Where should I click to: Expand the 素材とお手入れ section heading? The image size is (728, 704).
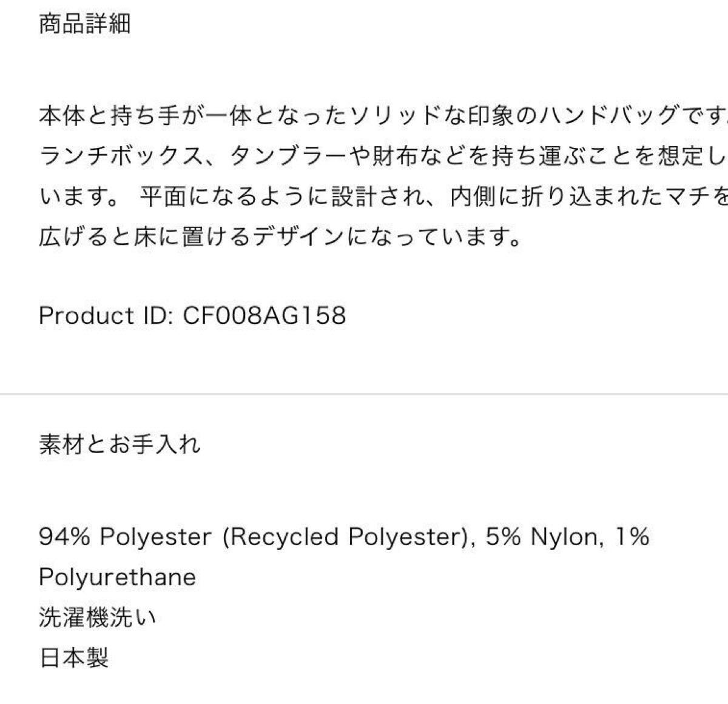tap(120, 444)
